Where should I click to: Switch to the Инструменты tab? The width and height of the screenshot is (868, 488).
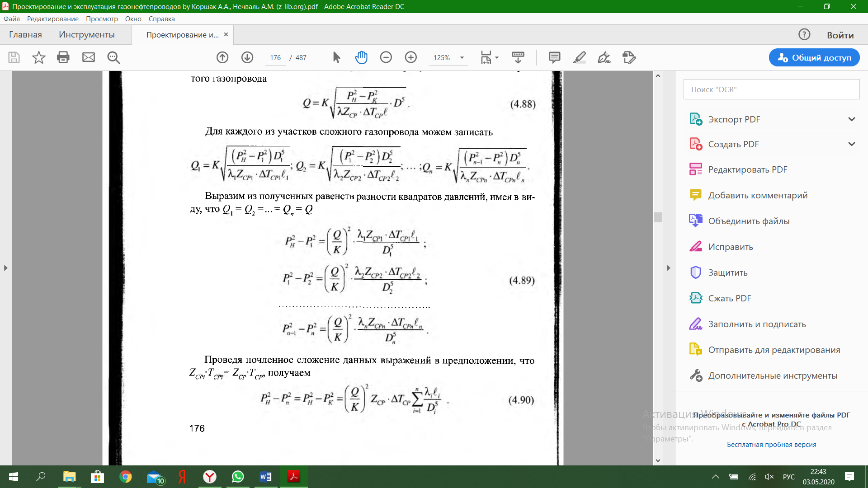(87, 35)
